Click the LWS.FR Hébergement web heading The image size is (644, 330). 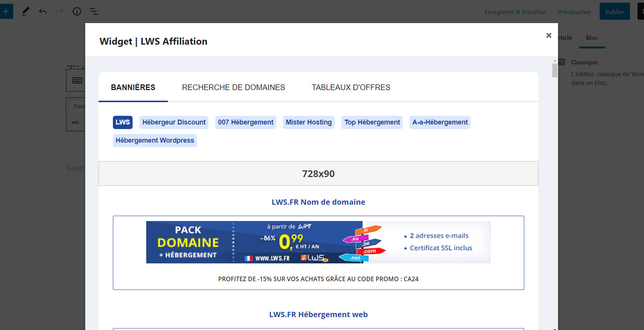(318, 314)
